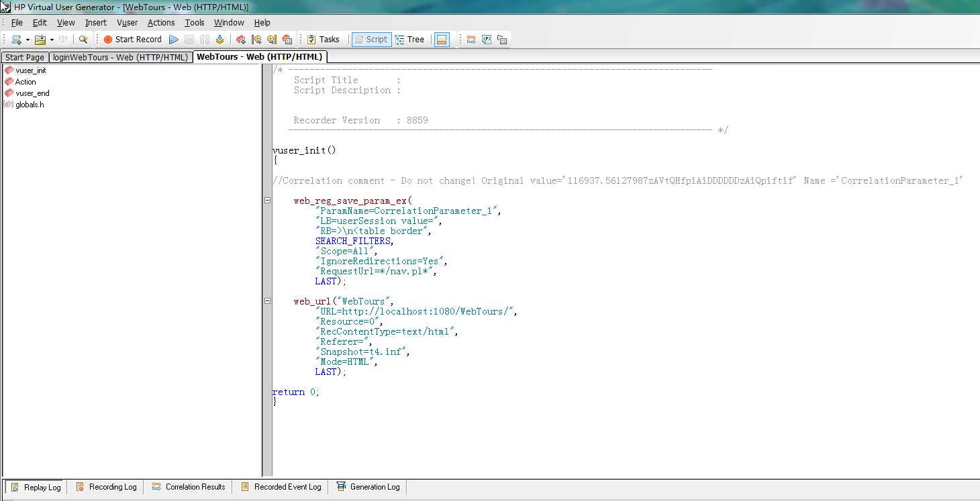The height and width of the screenshot is (501, 980).
Task: Toggle the output window button
Action: coord(442,40)
